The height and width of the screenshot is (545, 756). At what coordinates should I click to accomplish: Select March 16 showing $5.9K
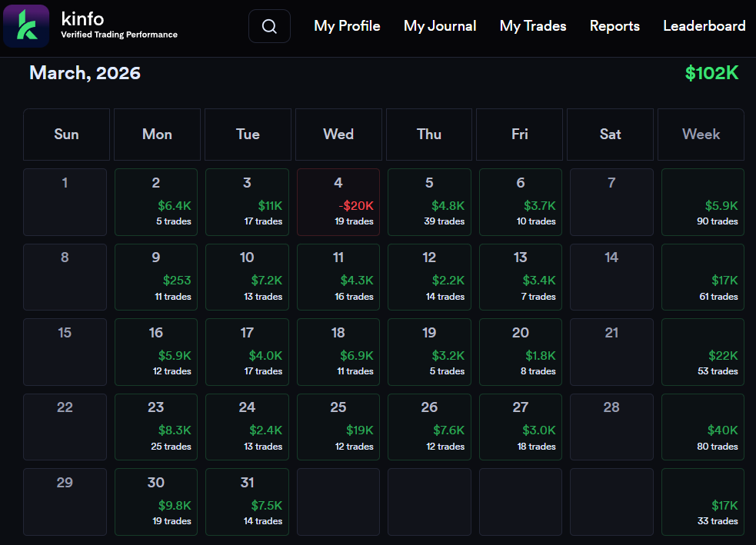pyautogui.click(x=156, y=352)
